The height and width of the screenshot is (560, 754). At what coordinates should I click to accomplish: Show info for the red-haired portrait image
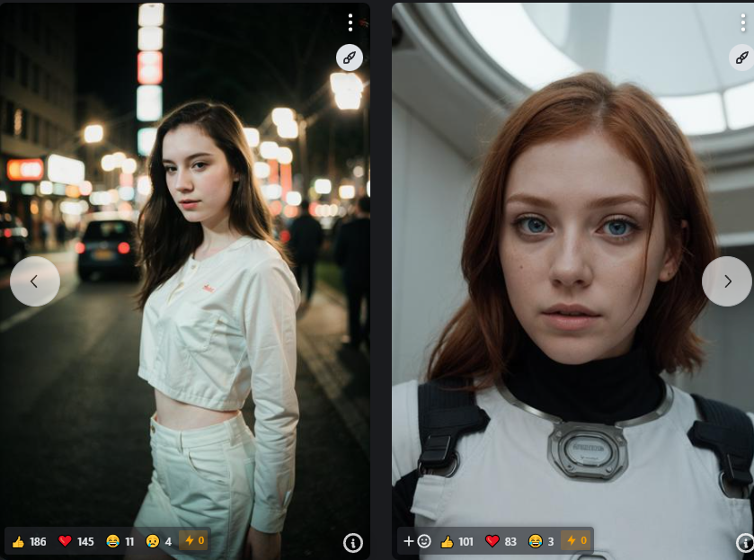coord(744,542)
